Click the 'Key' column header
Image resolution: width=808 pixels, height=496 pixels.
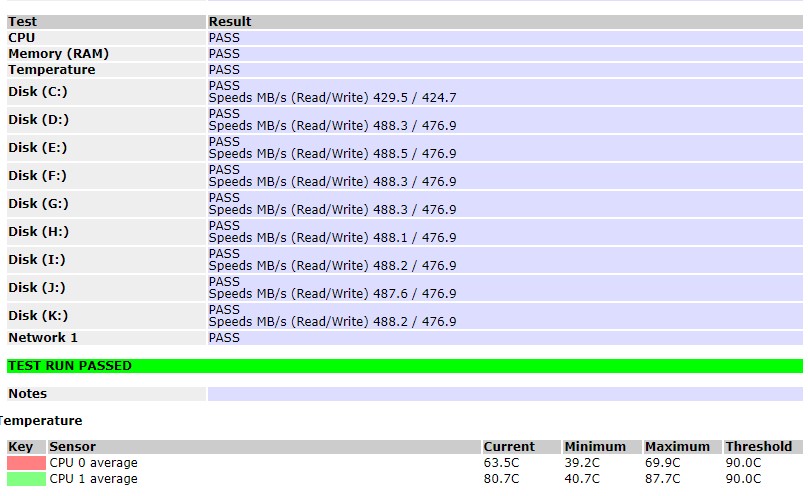(x=21, y=447)
